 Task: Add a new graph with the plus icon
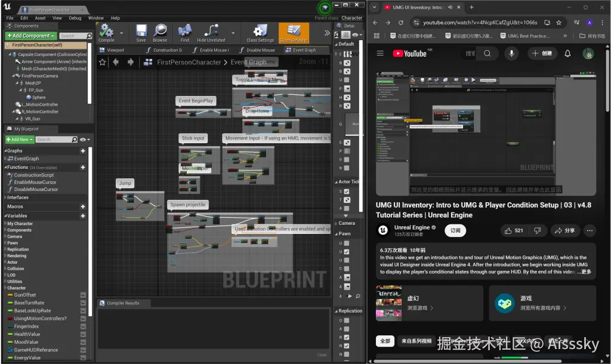point(82,151)
